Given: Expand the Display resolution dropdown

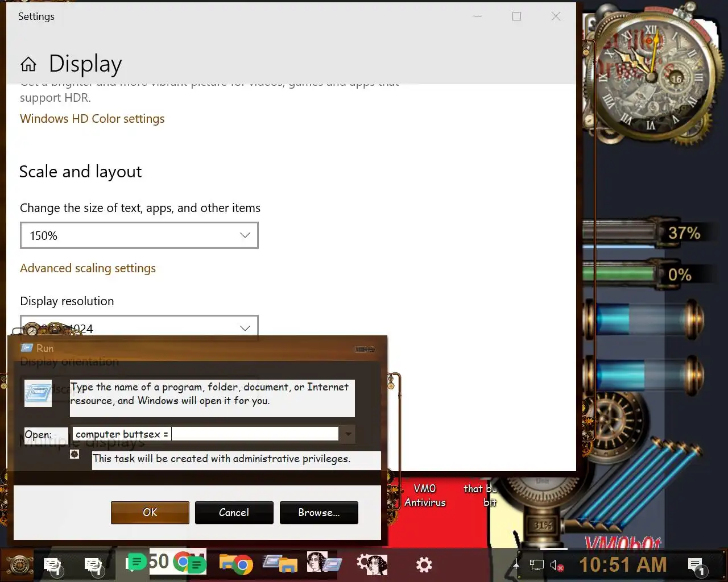Looking at the screenshot, I should coord(139,328).
